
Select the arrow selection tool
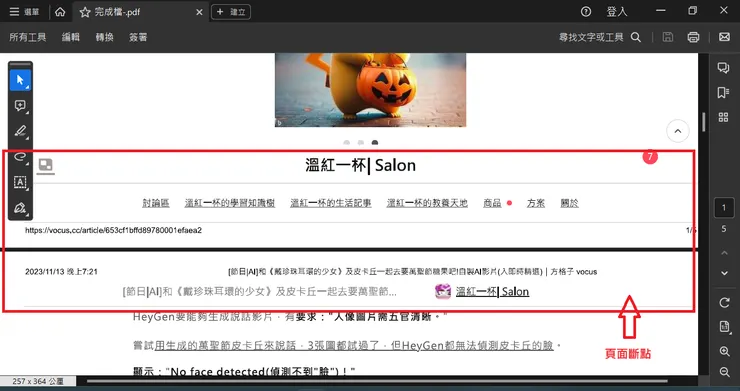coord(20,80)
